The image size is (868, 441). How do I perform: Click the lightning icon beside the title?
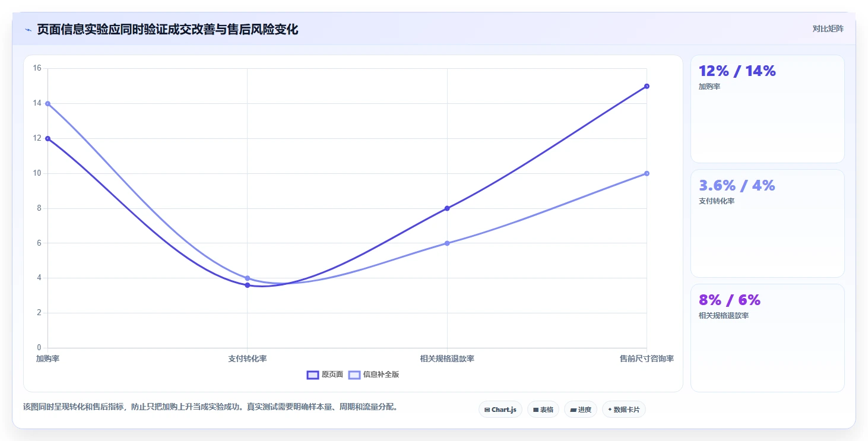coord(28,30)
